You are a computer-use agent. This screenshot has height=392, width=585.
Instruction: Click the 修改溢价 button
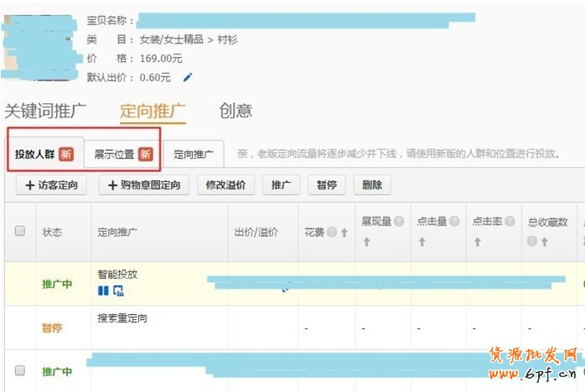coord(226,185)
